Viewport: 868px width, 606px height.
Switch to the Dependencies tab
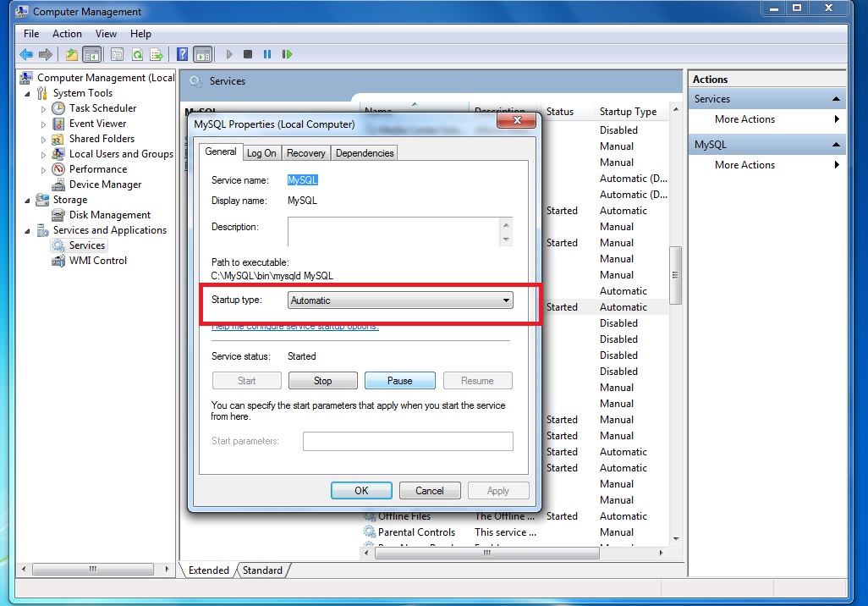tap(365, 153)
